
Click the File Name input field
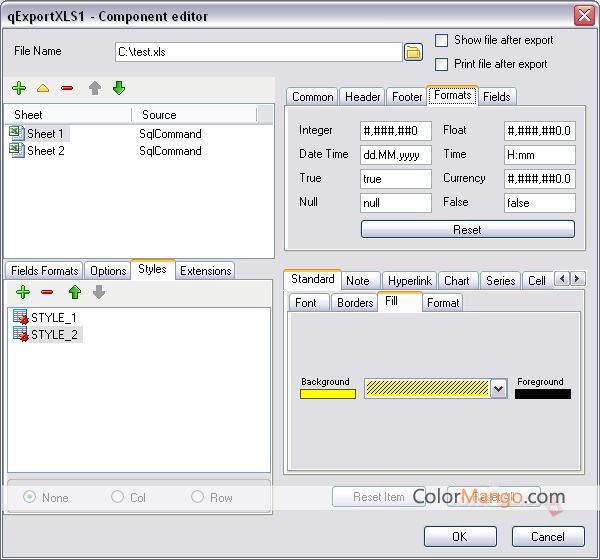tap(259, 52)
